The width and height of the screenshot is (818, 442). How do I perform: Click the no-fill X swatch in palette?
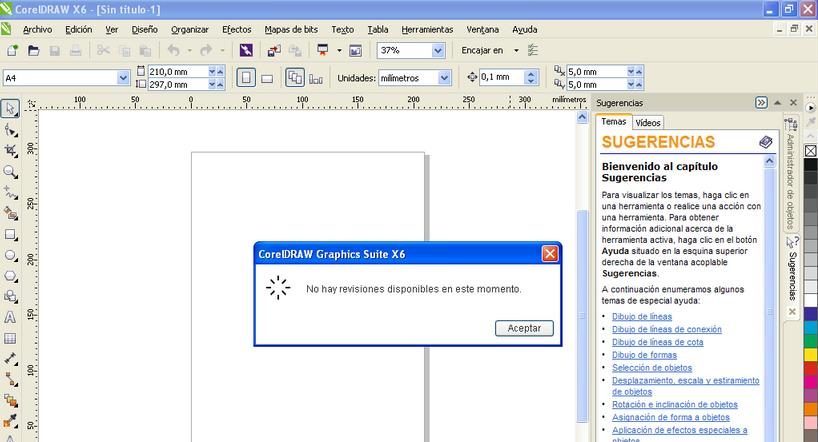(x=811, y=151)
